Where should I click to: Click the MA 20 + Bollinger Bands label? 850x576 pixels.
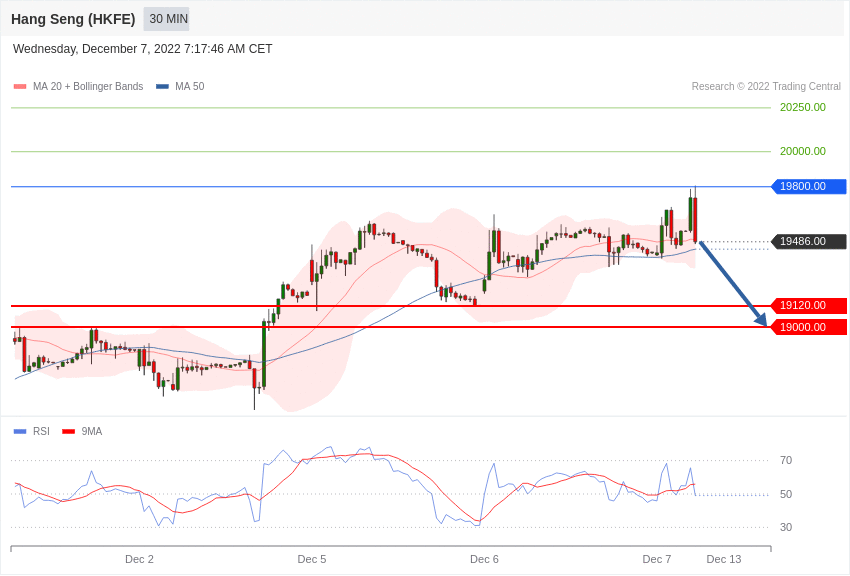(x=88, y=86)
